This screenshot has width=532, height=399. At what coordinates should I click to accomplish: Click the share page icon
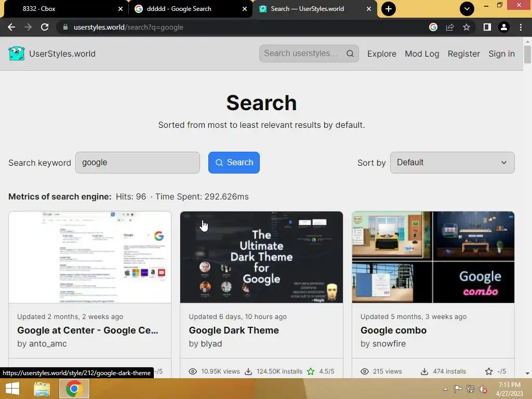pyautogui.click(x=450, y=27)
